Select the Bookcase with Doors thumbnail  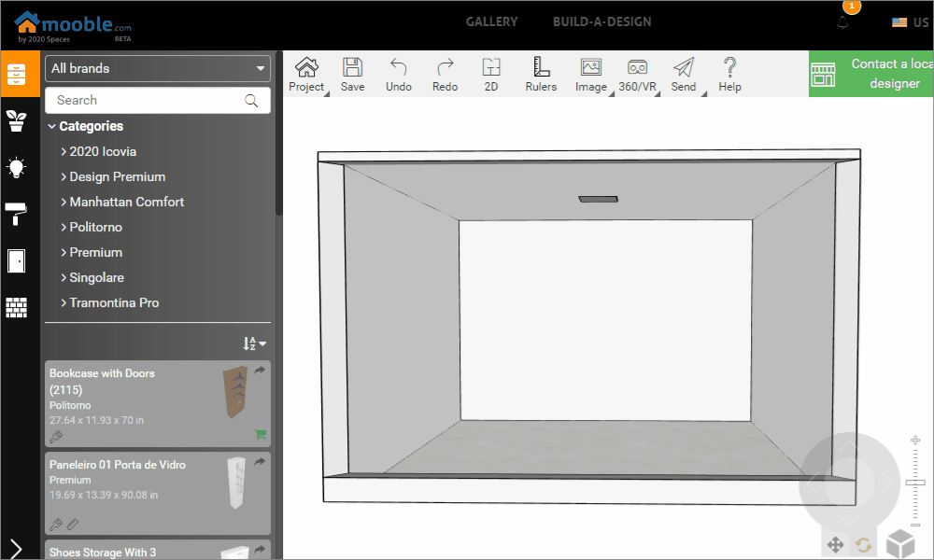pos(236,392)
